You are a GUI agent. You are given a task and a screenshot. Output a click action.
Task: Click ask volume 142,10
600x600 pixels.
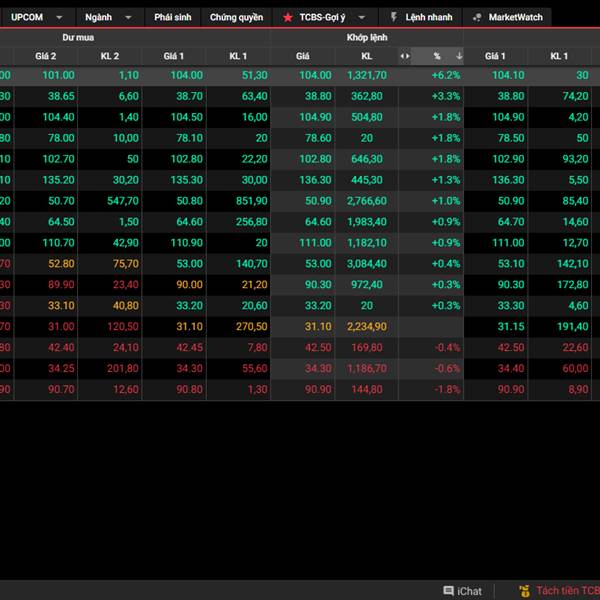(x=572, y=264)
